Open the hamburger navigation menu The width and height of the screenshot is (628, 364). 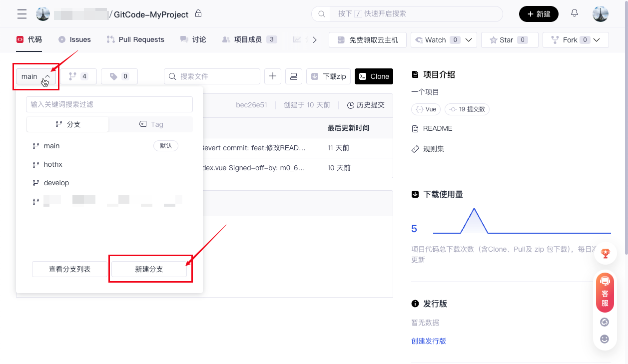22,14
